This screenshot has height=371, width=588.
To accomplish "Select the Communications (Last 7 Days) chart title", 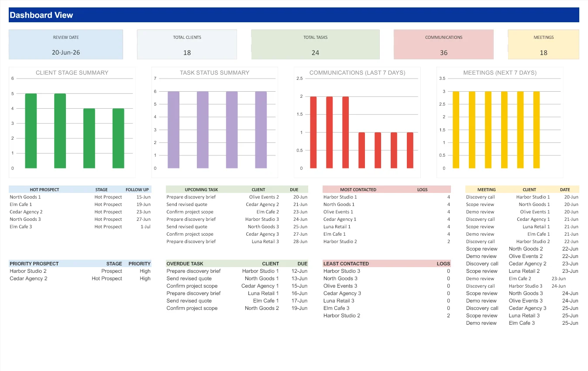I will tap(357, 73).
